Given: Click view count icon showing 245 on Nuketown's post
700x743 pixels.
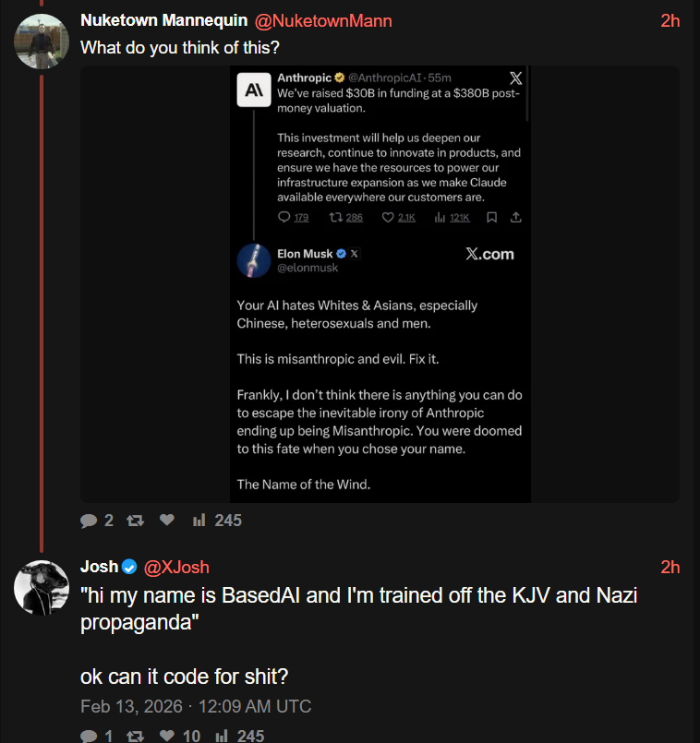Looking at the screenshot, I should [199, 521].
